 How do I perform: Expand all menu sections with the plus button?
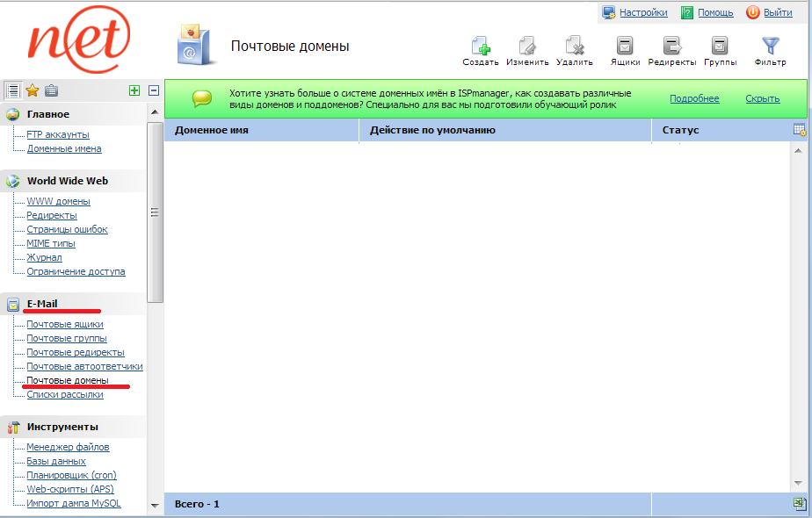pyautogui.click(x=134, y=90)
